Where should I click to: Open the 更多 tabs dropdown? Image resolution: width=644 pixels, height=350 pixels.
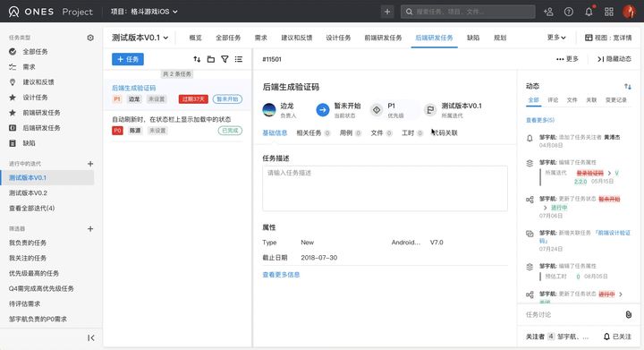556,38
